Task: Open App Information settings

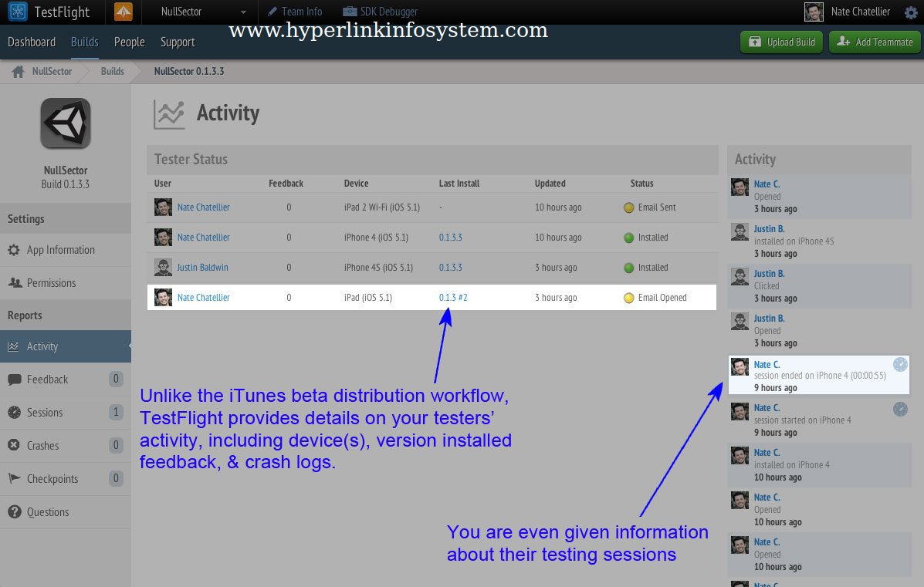Action: (x=66, y=250)
